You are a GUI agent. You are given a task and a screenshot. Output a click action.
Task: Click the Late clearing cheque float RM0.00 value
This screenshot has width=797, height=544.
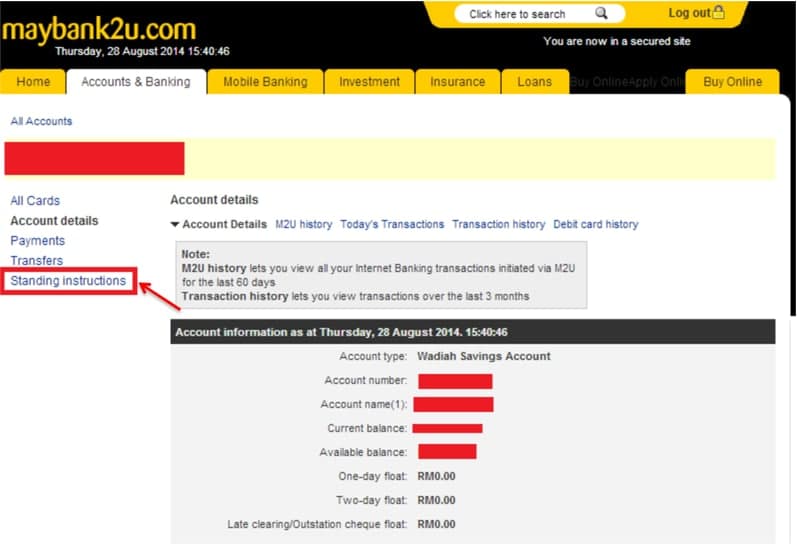(x=436, y=524)
